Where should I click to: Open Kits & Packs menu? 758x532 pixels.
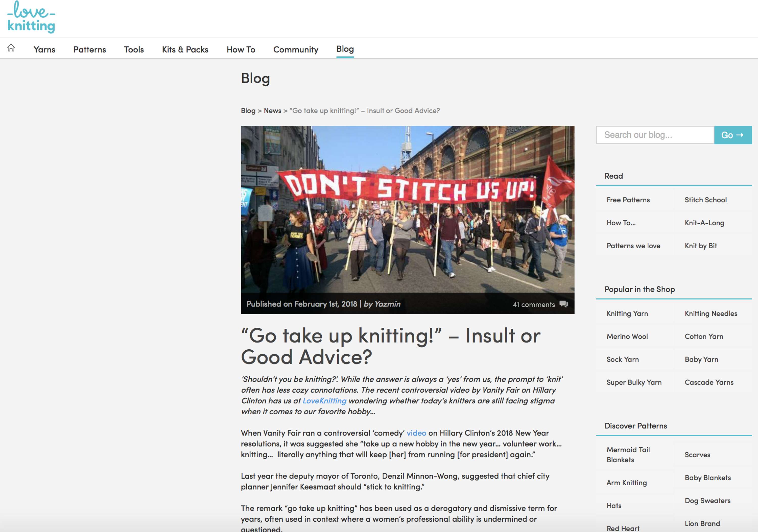[x=185, y=50]
